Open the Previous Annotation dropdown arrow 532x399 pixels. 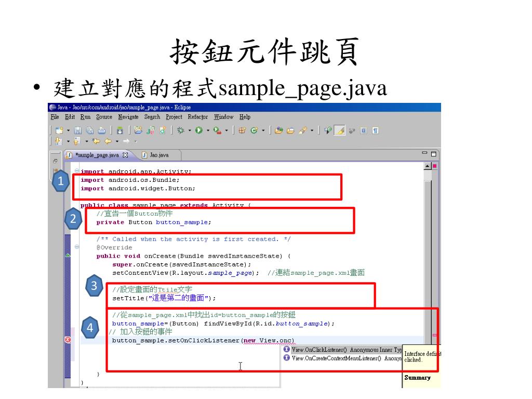(87, 141)
